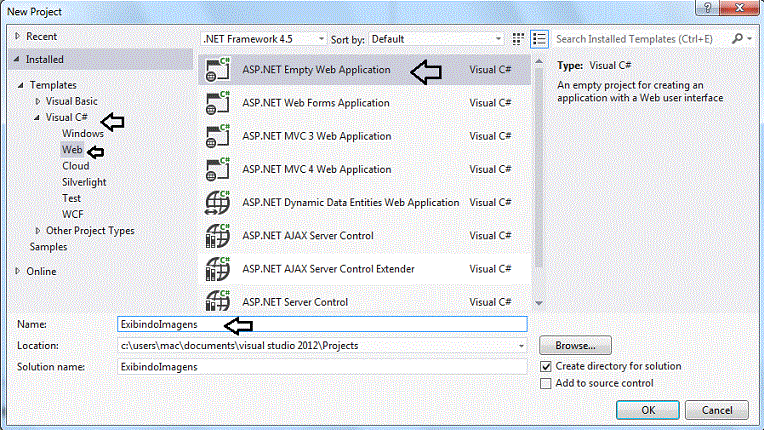Click the search magnifier icon

738,38
